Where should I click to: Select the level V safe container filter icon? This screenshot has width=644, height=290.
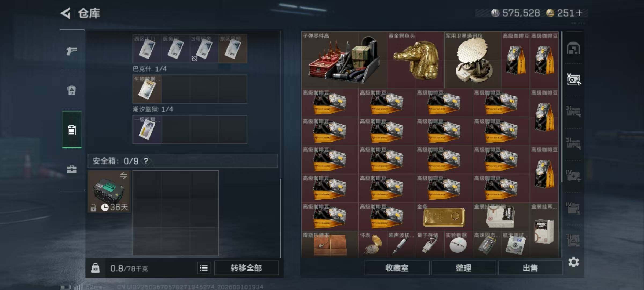point(573,79)
